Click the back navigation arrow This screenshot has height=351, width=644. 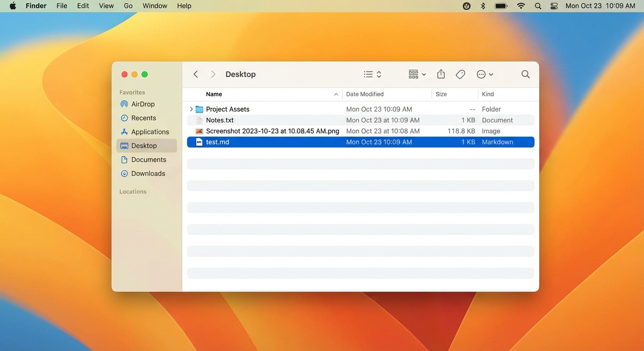point(195,74)
